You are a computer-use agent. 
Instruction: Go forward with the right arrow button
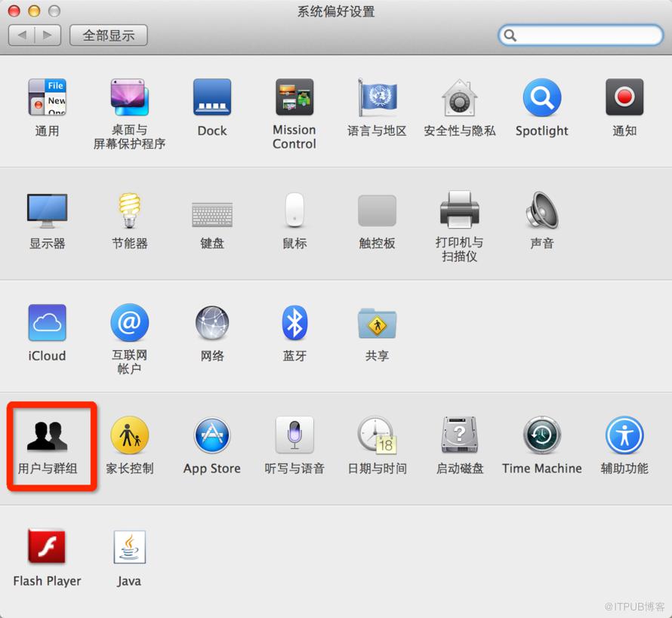[48, 35]
